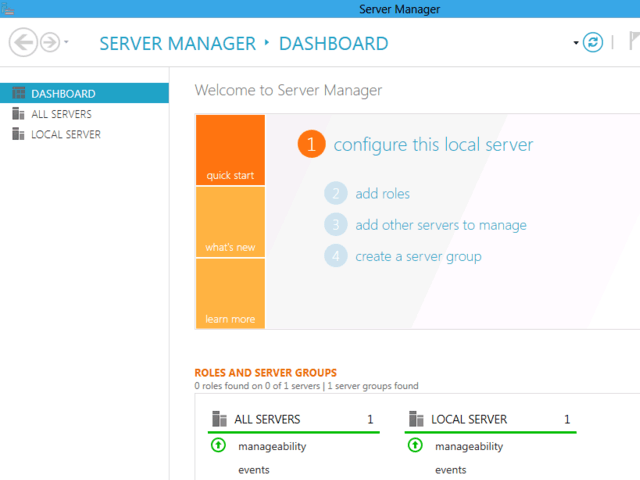Click the 'add roles' link
The height and width of the screenshot is (480, 640).
coord(382,193)
